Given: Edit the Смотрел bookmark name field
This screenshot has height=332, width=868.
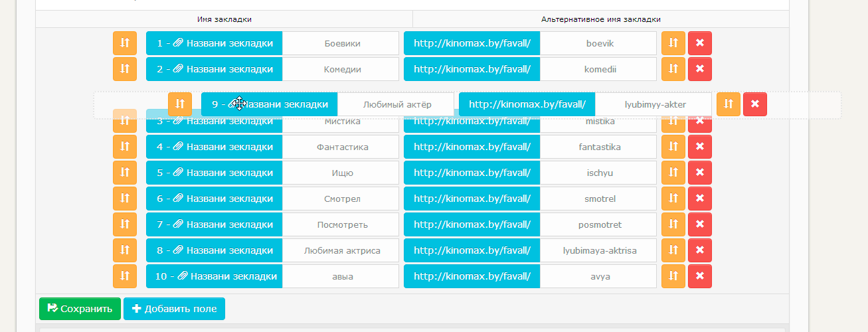Looking at the screenshot, I should click(341, 199).
